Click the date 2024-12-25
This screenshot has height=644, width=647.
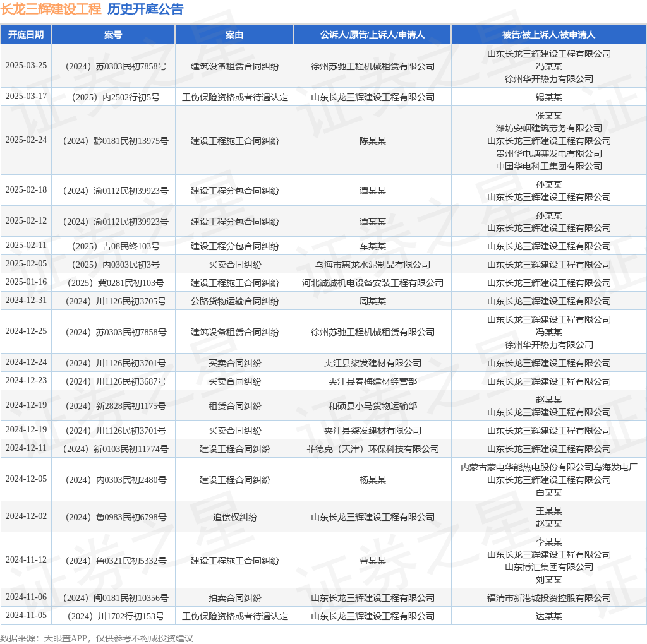point(26,331)
